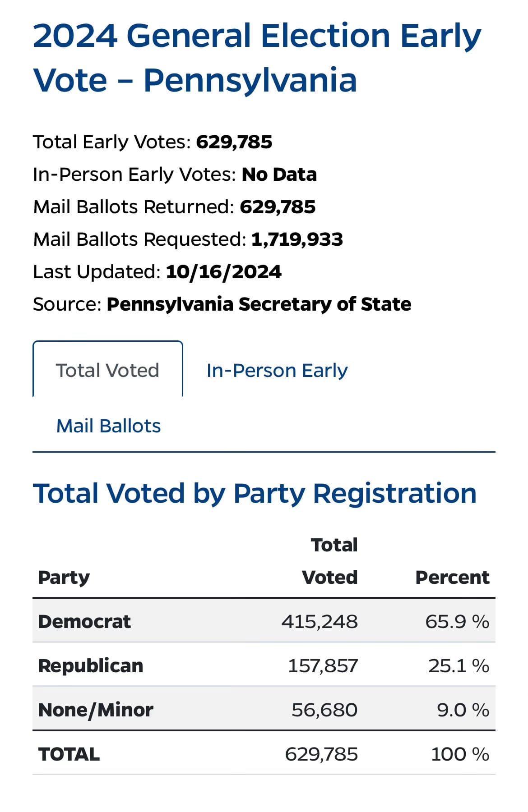Click Pennsylvania Secretary of State source text
Image resolution: width=528 pixels, height=812 pixels.
(259, 304)
